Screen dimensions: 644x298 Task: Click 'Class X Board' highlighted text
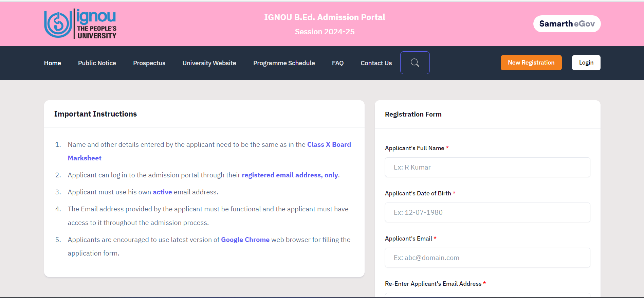point(329,144)
